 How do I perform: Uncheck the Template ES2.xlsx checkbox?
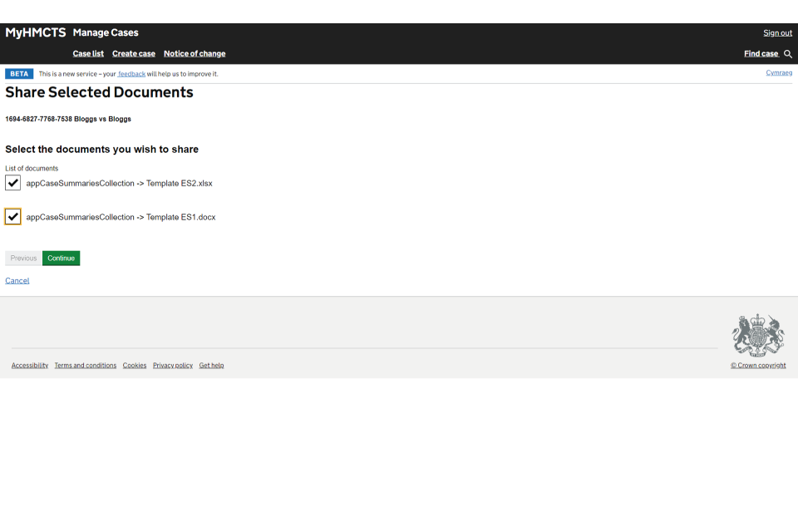click(13, 183)
